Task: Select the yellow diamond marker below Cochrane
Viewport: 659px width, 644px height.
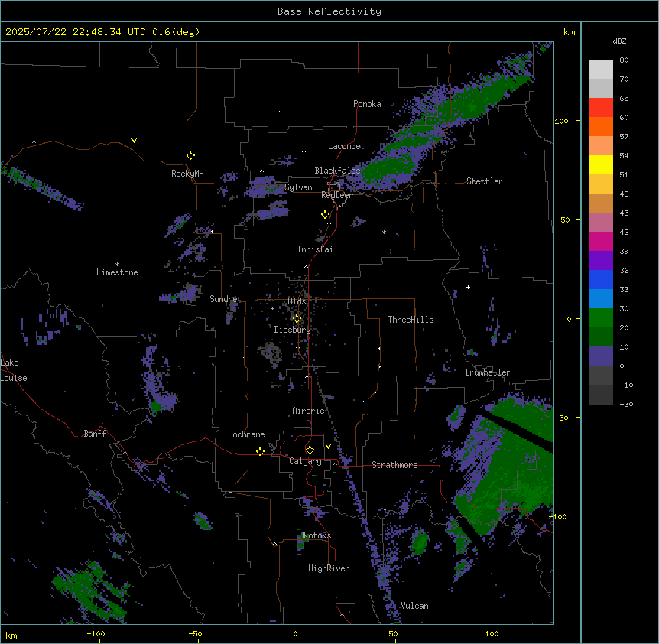Action: tap(260, 451)
